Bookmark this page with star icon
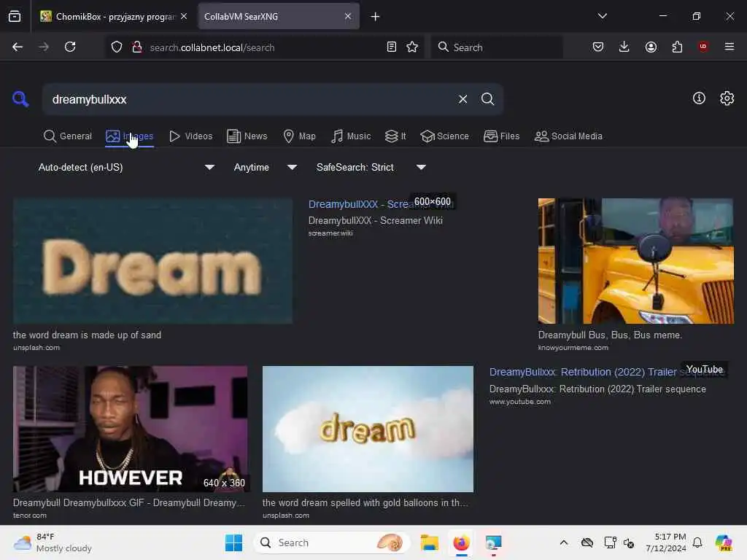 coord(412,47)
